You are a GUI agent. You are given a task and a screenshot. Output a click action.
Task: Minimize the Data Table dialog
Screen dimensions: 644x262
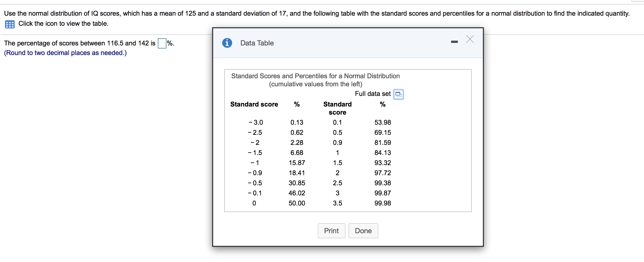tap(454, 42)
